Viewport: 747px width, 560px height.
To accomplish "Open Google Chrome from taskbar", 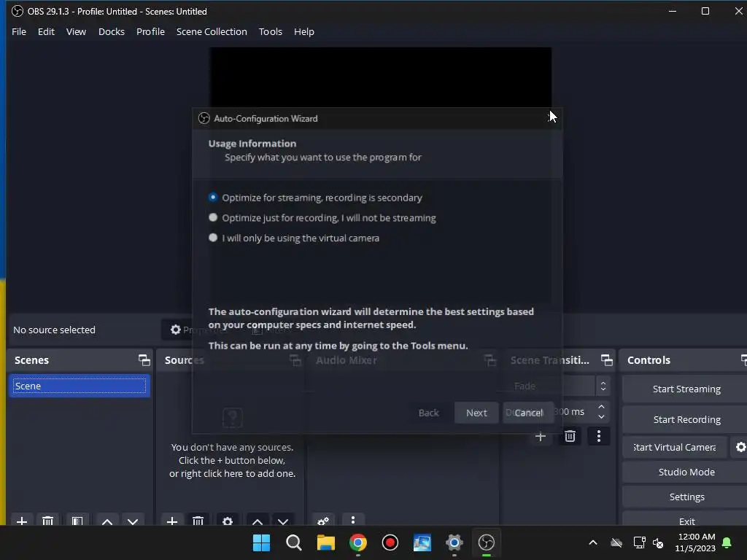I will point(357,542).
